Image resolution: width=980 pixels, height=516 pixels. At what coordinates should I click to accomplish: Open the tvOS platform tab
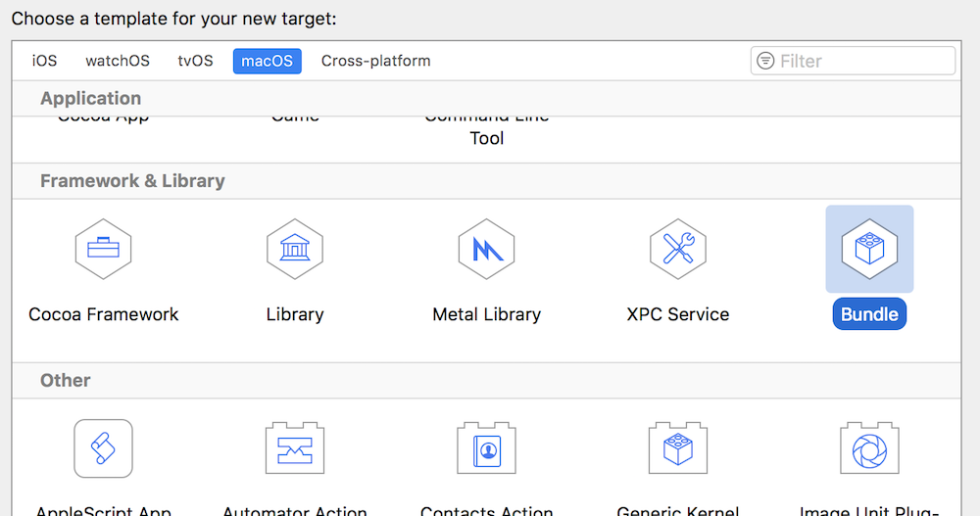point(195,61)
